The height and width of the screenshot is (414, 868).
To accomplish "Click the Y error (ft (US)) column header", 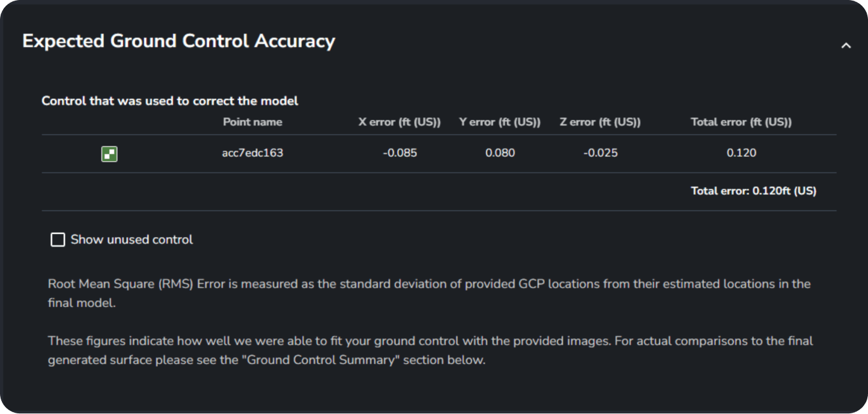I will (x=500, y=122).
